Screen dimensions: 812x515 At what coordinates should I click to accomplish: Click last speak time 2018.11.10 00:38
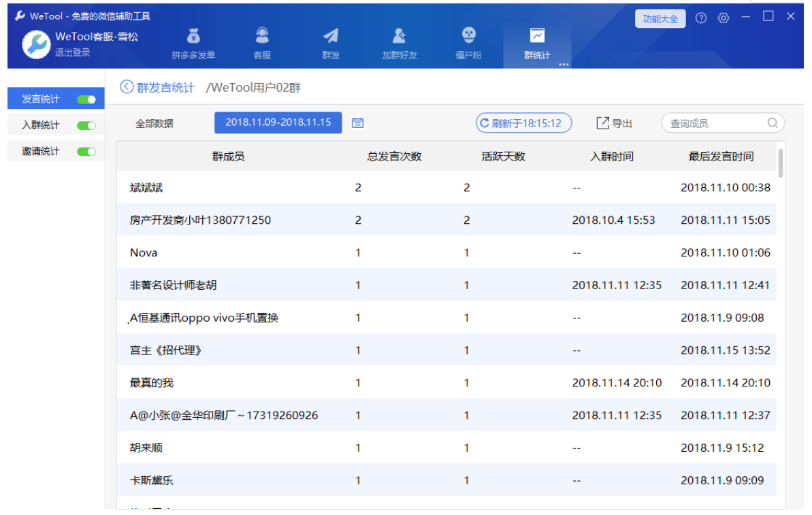click(x=725, y=187)
